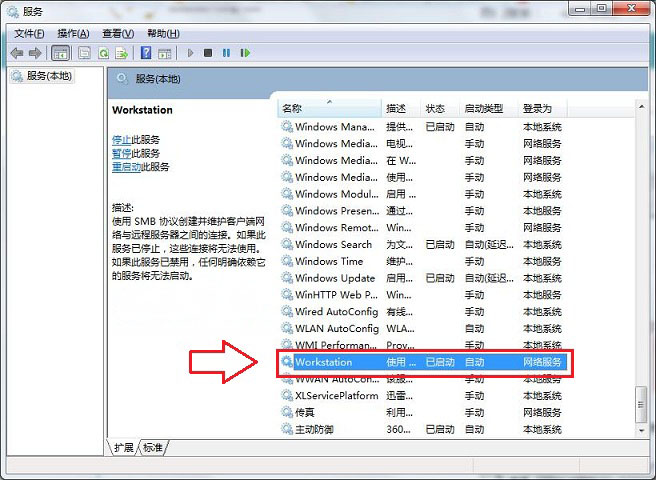Image resolution: width=656 pixels, height=480 pixels.
Task: Click the gear icon beside XLServicePlatform
Action: [287, 395]
